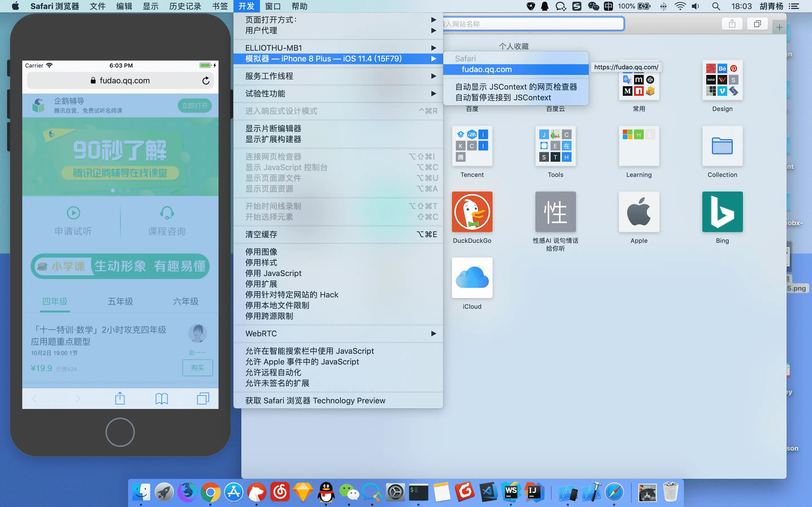
Task: Toggle 自动显示 JSContext 的网页检查器 option
Action: tap(516, 87)
